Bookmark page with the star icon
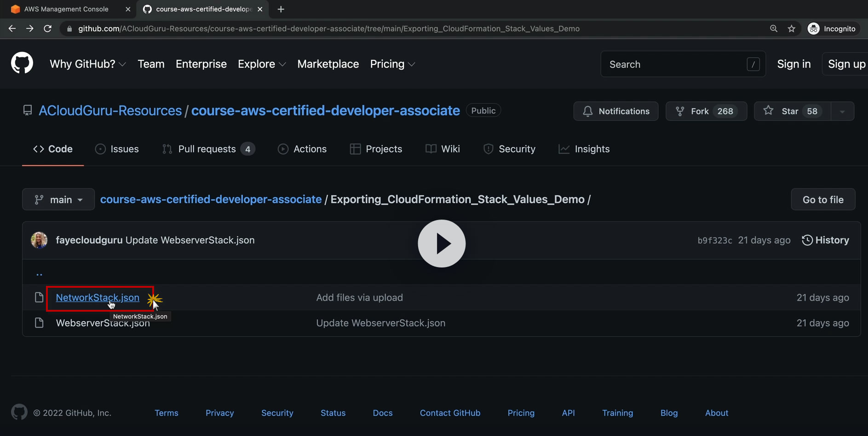The width and height of the screenshot is (868, 436). pyautogui.click(x=791, y=29)
